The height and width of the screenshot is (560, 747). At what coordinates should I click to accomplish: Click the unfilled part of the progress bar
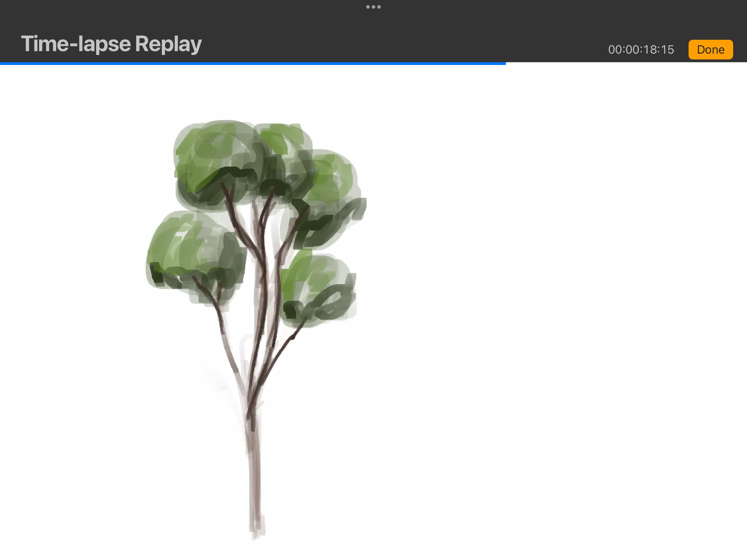click(626, 64)
